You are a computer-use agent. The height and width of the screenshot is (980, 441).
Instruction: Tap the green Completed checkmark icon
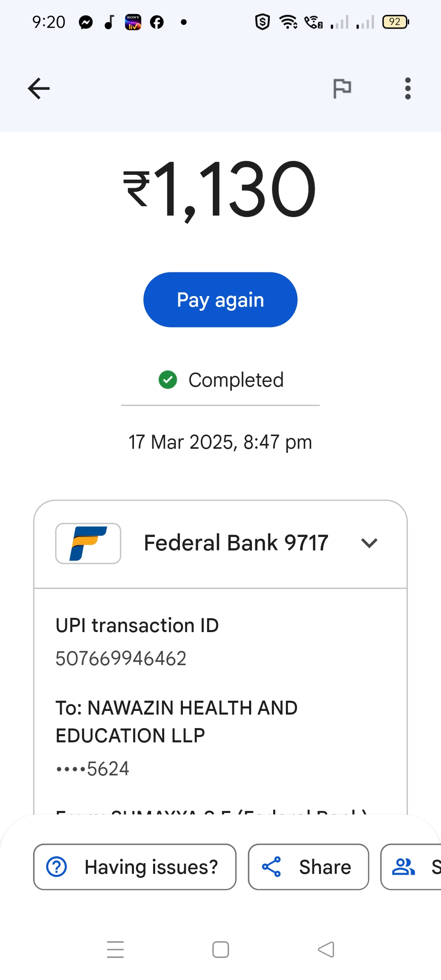coord(167,380)
